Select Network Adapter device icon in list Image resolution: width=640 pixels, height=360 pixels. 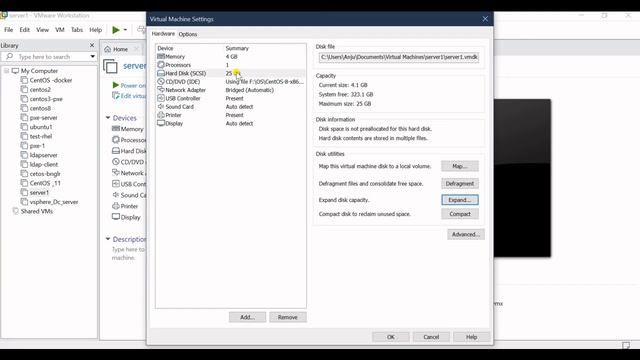[161, 90]
